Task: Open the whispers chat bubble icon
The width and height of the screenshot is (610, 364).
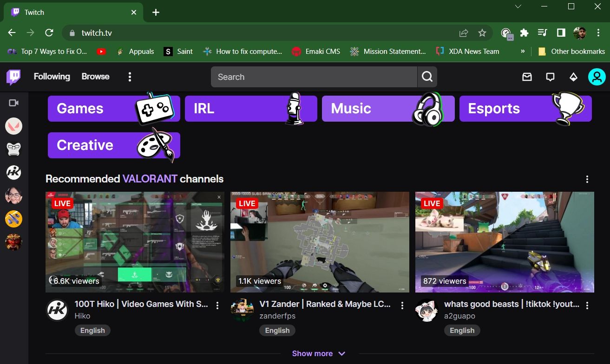Action: pos(550,77)
